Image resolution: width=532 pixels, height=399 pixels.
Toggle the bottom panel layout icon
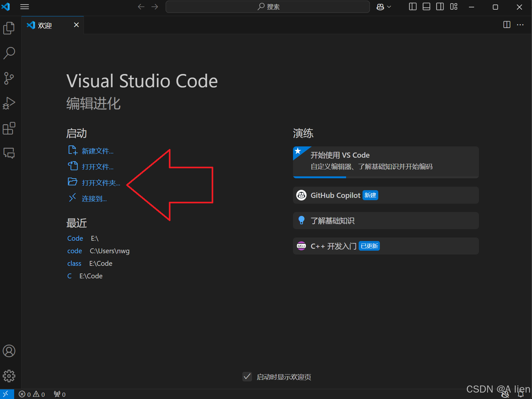click(427, 7)
